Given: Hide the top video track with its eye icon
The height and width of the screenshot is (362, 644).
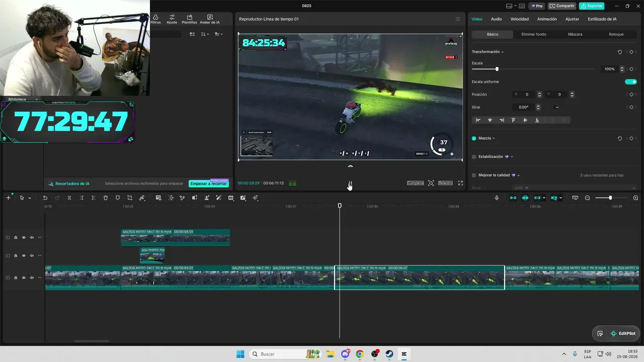Looking at the screenshot, I should 24,237.
